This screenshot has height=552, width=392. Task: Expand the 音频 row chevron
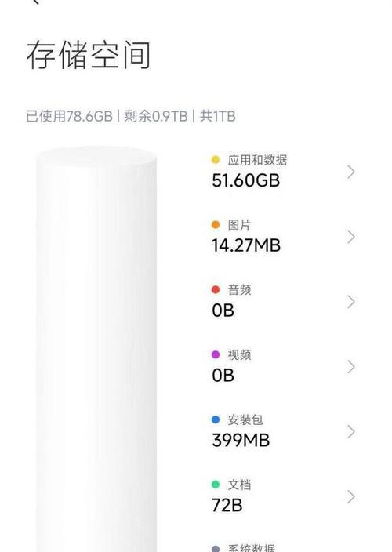coord(350,302)
